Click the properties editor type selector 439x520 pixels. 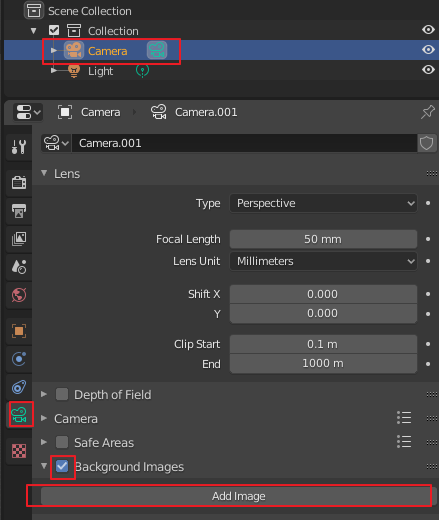pos(28,112)
